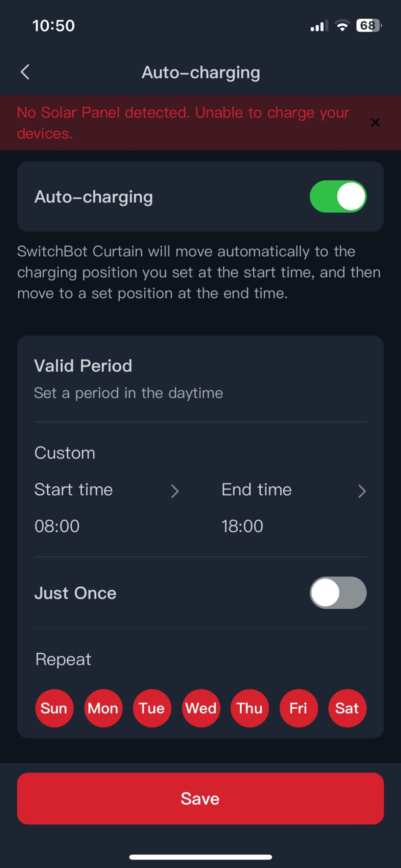Tap the cellular signal bars
The height and width of the screenshot is (868, 401).
(319, 26)
